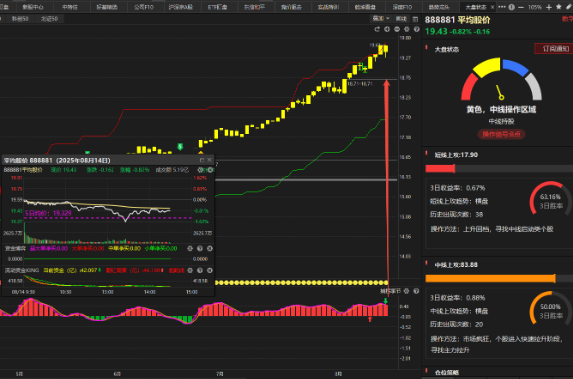
Task: Click the refresh arrow icon above the K-line chart
Action: click(x=377, y=29)
